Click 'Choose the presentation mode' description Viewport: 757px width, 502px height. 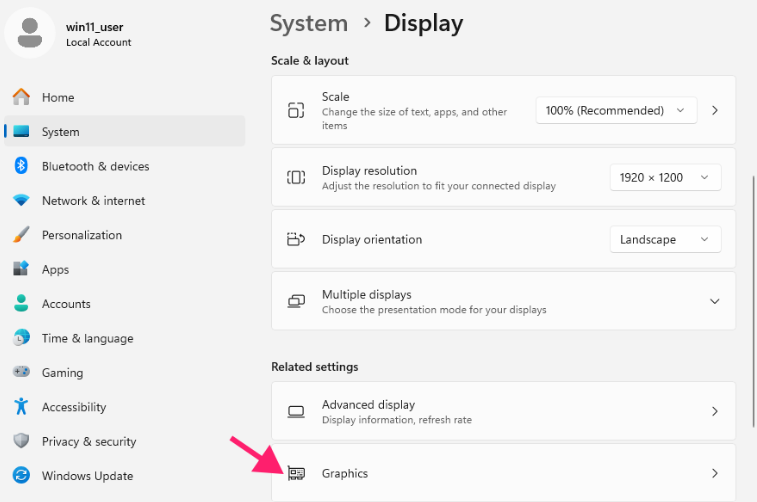click(434, 309)
